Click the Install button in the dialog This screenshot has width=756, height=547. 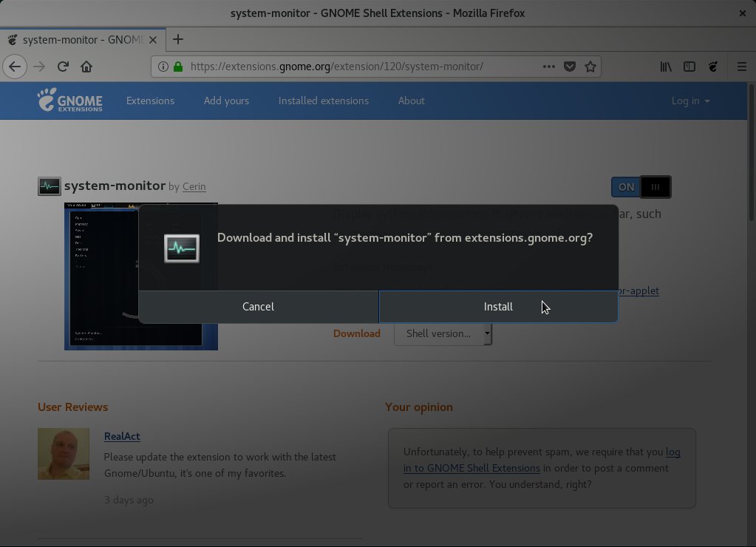(x=498, y=306)
